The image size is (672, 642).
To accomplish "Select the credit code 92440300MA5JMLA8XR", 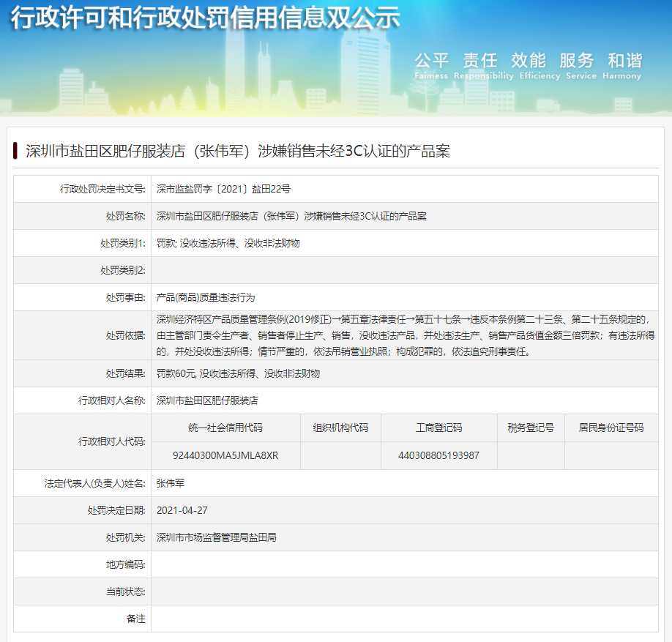I will pos(225,455).
